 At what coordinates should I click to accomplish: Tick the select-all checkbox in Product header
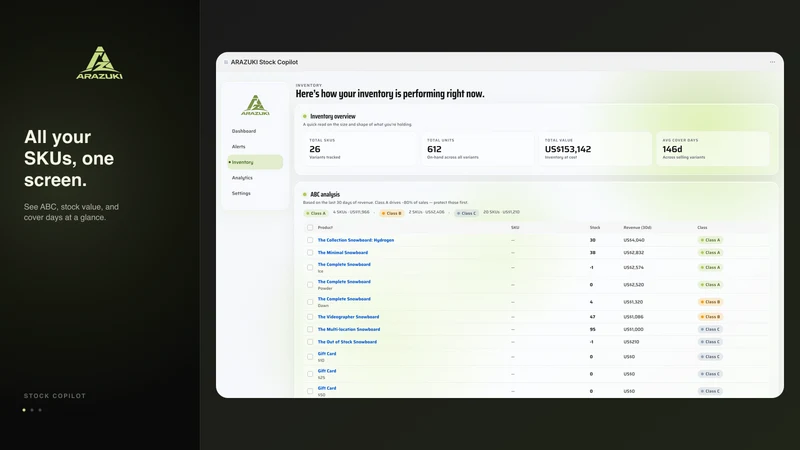(x=310, y=228)
